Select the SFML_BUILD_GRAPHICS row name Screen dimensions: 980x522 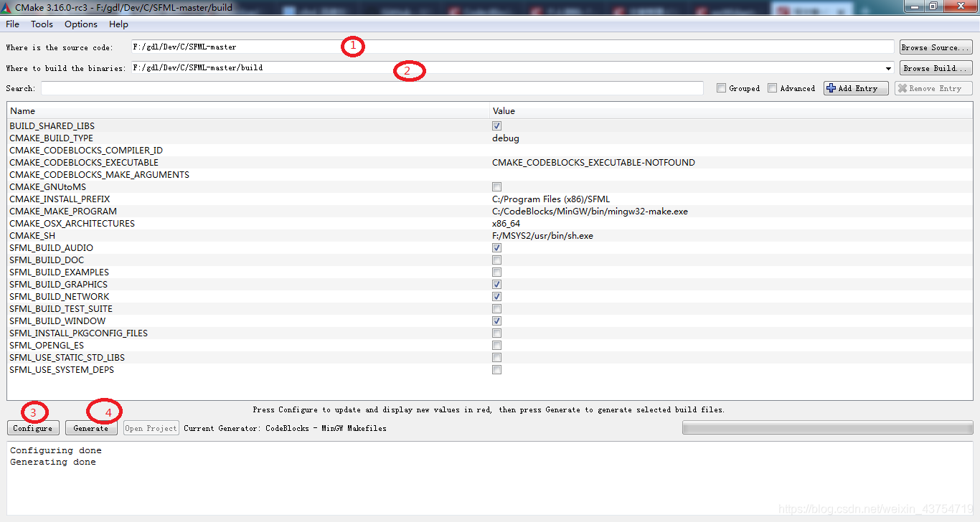[x=58, y=285]
